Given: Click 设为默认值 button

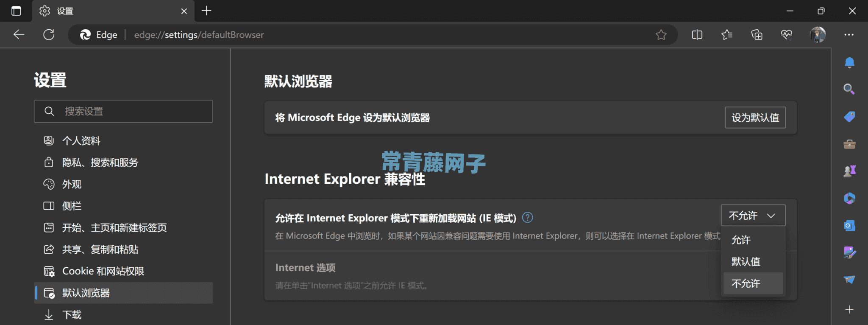Looking at the screenshot, I should (x=755, y=118).
